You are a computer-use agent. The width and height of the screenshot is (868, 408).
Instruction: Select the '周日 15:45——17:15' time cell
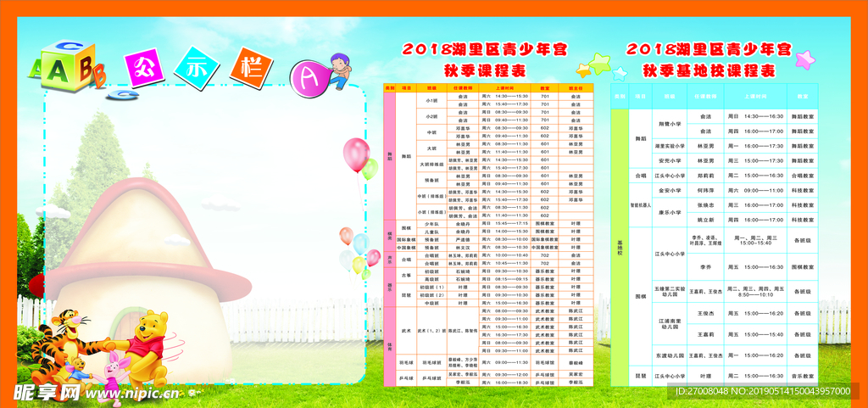click(x=505, y=224)
